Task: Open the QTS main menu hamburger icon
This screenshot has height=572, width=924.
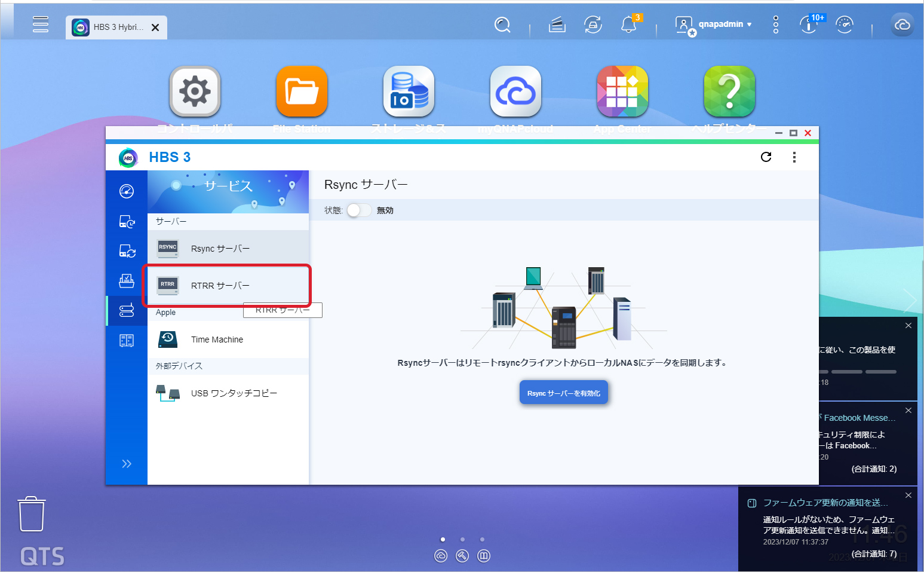Action: click(x=41, y=25)
